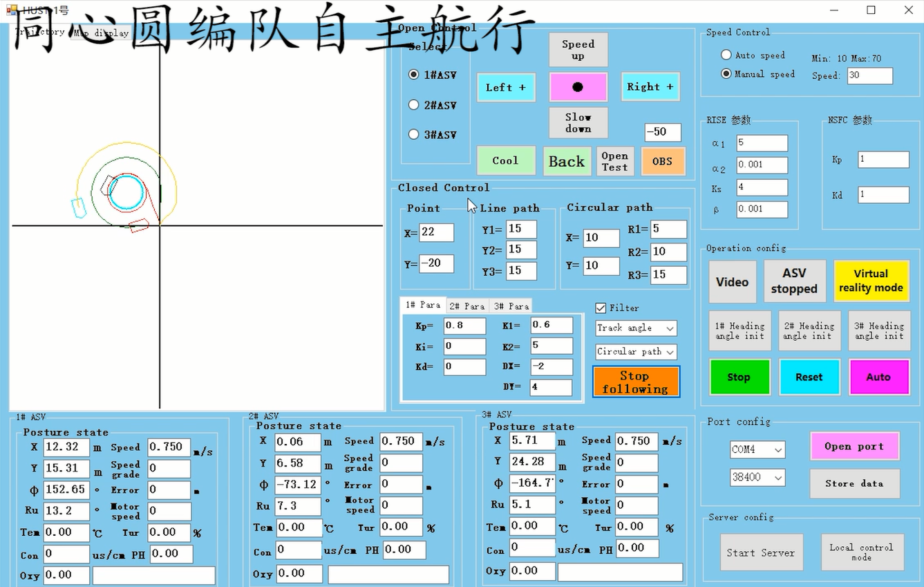Switch to the 3# Para tab
The height and width of the screenshot is (587, 924).
click(x=511, y=306)
